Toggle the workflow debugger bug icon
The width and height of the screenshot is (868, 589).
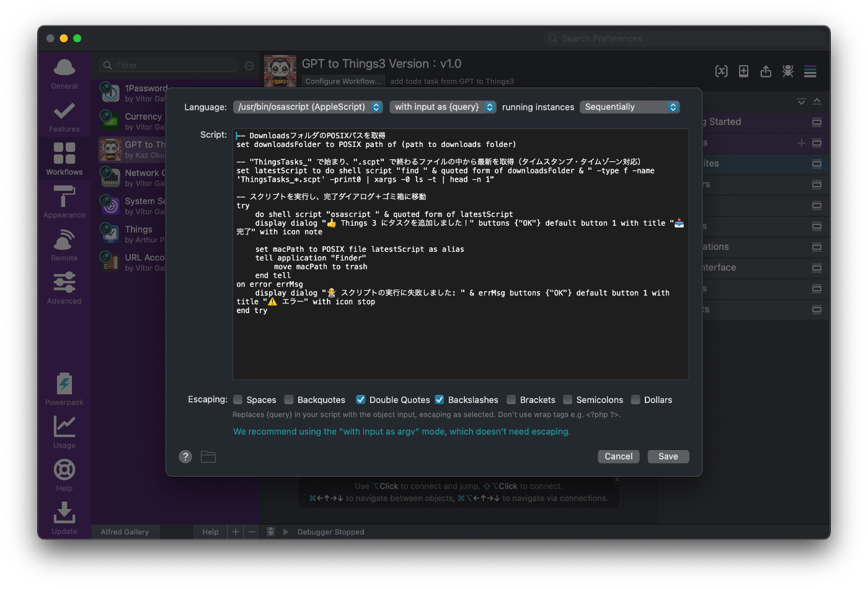pyautogui.click(x=788, y=71)
